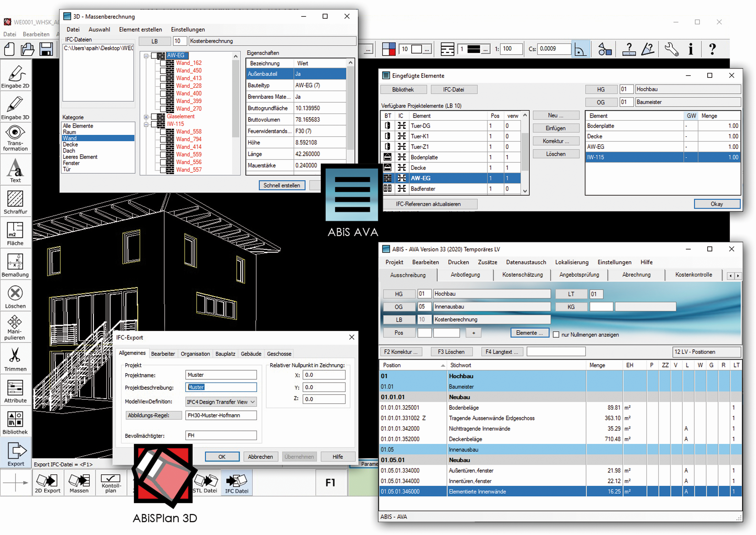Collapse the IW-115 tree node
This screenshot has width=756, height=535.
coord(146,124)
